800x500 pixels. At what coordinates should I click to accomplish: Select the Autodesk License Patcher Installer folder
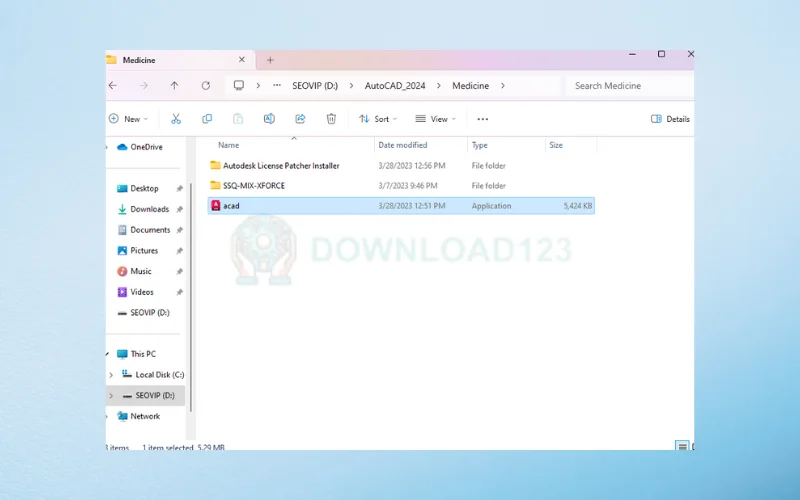pyautogui.click(x=280, y=166)
